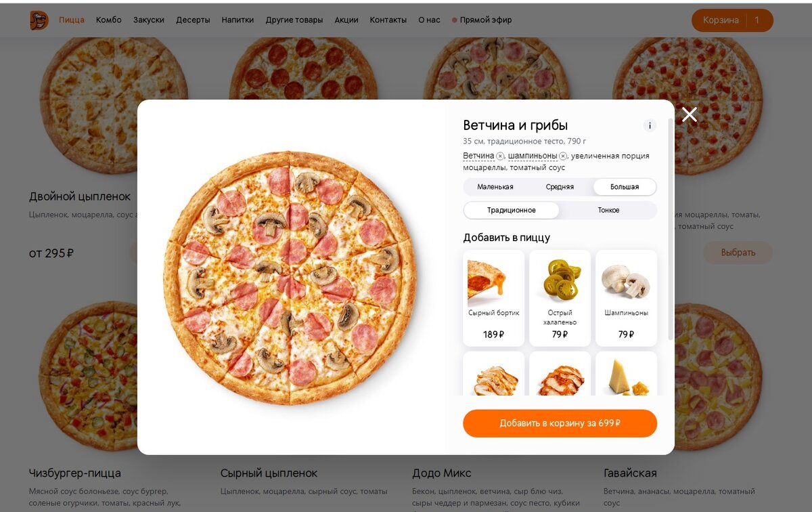Remove шампиньоны ingredient via its x icon
The width and height of the screenshot is (812, 512).
point(563,156)
